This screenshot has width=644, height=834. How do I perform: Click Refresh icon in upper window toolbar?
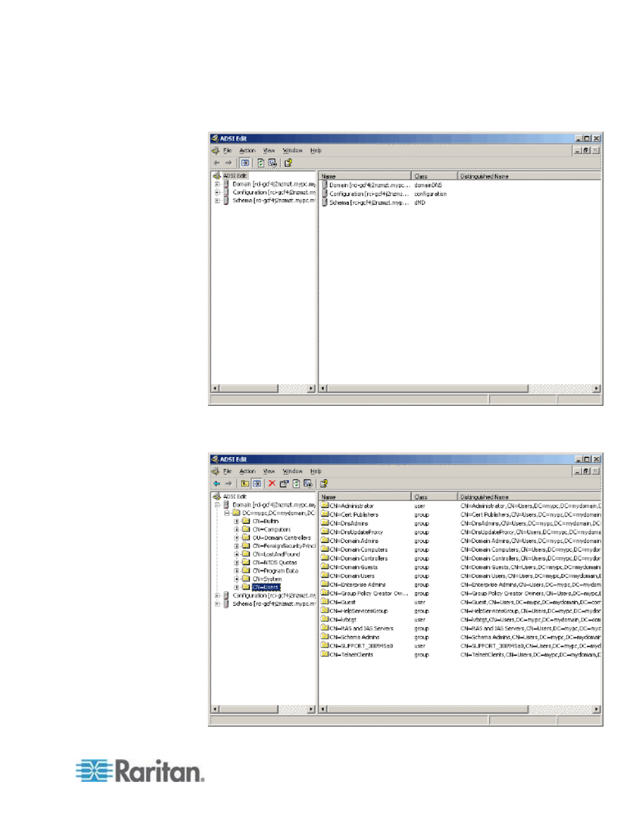point(261,163)
